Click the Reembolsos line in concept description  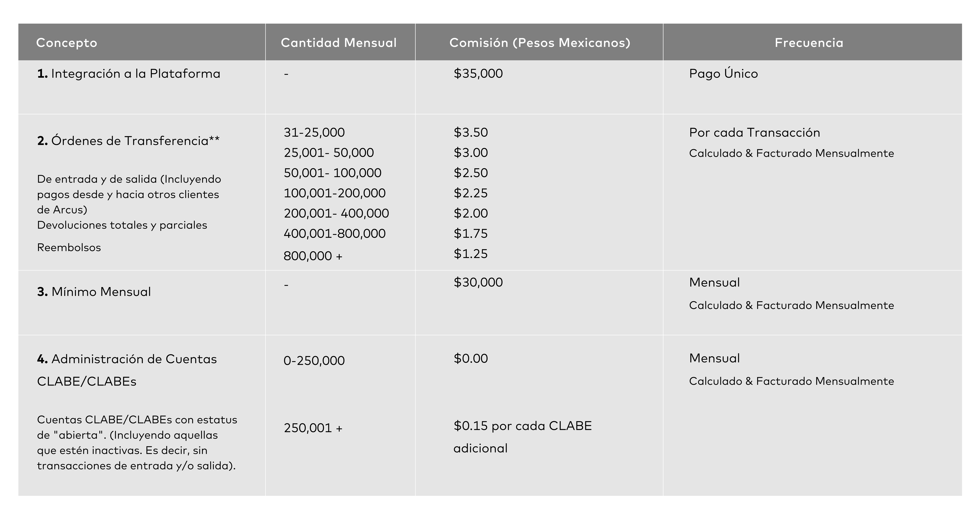pos(69,247)
